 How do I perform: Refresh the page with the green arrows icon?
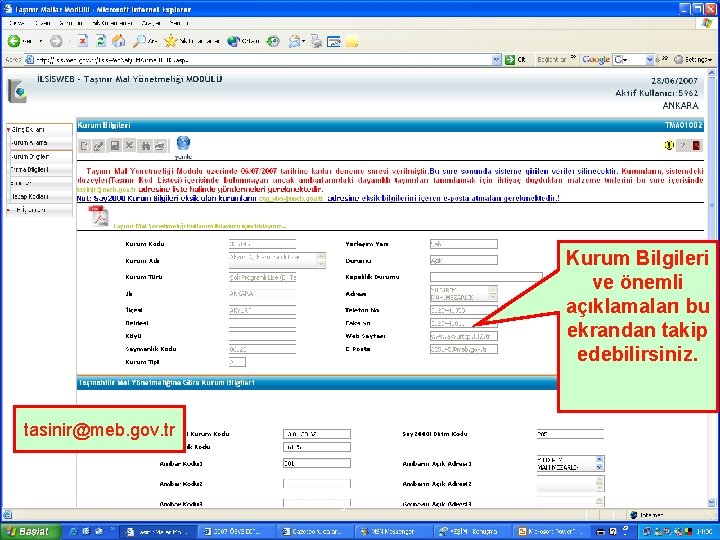tap(101, 41)
